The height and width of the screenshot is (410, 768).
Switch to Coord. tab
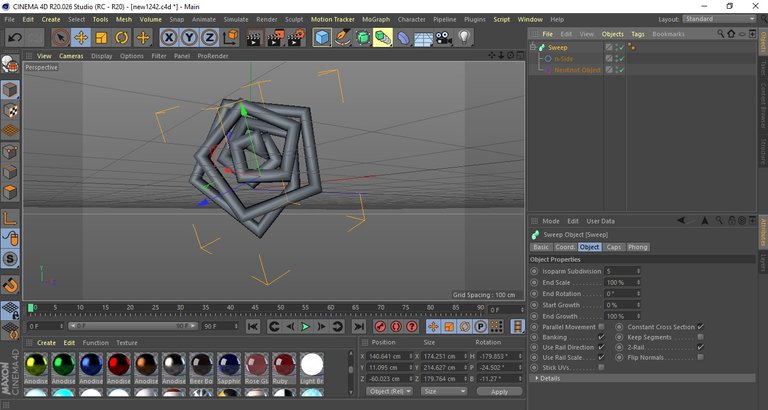565,247
